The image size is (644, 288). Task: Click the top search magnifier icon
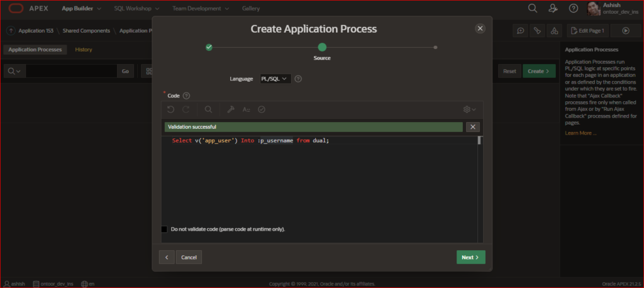(532, 9)
